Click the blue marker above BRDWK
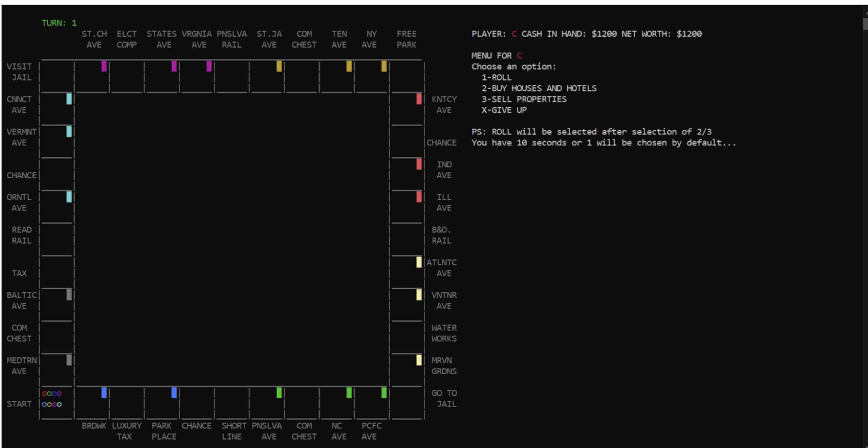Viewport: 868px width, 448px height. click(x=105, y=392)
